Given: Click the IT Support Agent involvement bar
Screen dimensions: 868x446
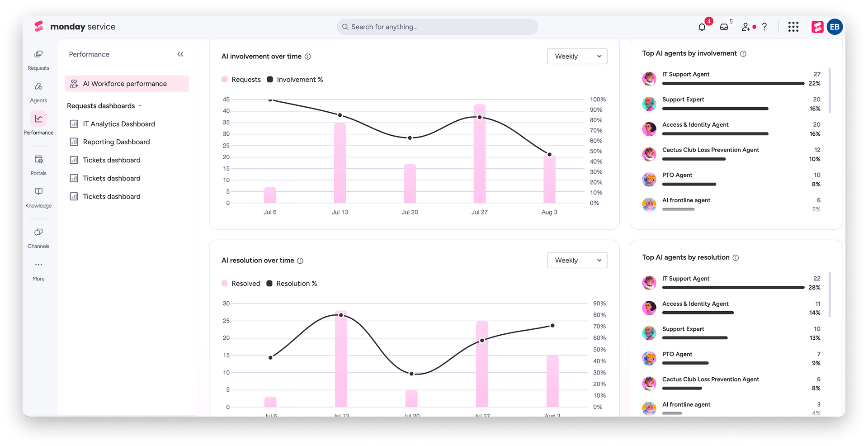Looking at the screenshot, I should [x=733, y=84].
